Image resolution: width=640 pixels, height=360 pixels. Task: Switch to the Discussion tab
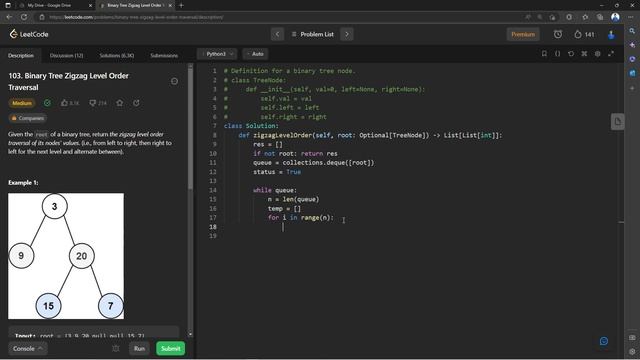(66, 56)
